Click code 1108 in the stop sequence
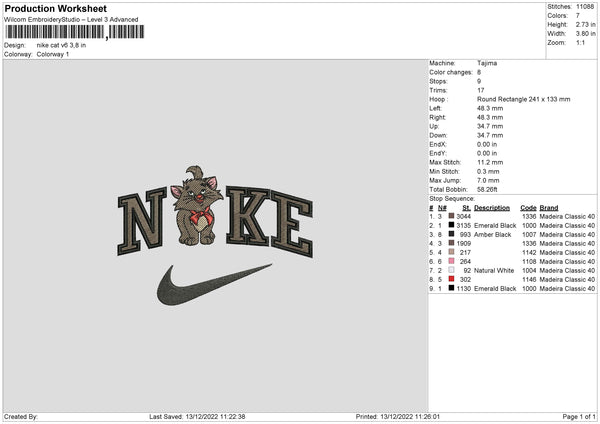The height and width of the screenshot is (424, 600). pos(529,261)
